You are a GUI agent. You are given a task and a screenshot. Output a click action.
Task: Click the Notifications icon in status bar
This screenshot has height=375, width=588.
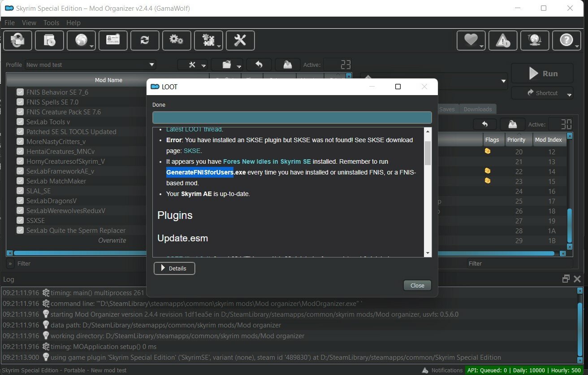point(424,371)
